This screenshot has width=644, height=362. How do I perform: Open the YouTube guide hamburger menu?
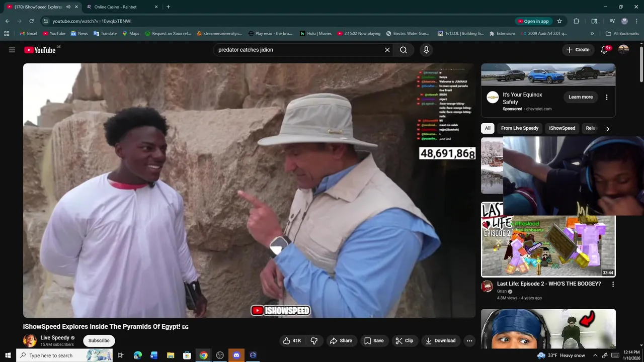[x=12, y=50]
